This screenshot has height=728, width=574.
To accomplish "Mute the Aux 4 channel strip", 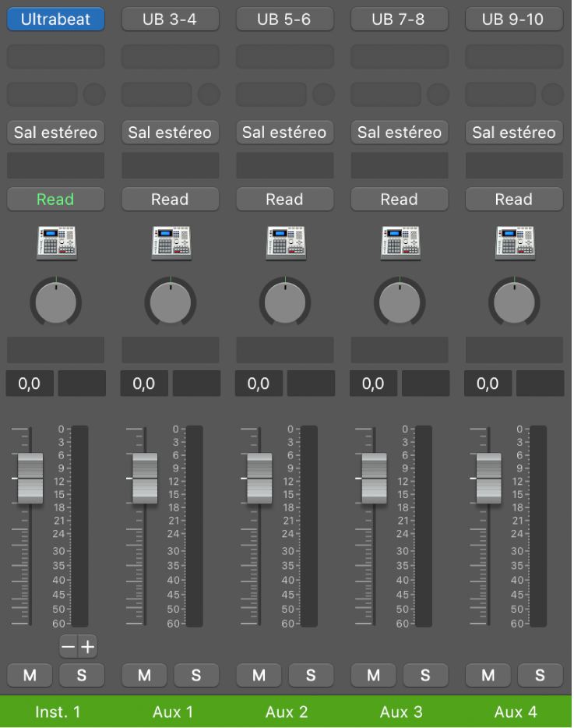I will coord(488,675).
